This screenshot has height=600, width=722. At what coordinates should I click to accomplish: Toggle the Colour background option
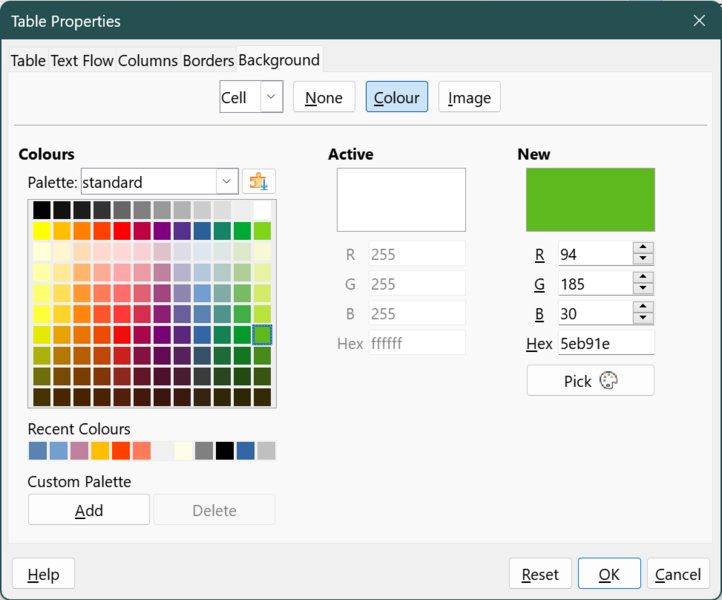[397, 97]
